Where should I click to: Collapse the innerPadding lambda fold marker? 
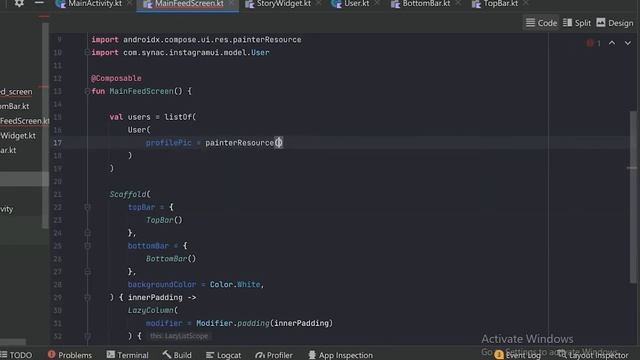click(x=87, y=298)
